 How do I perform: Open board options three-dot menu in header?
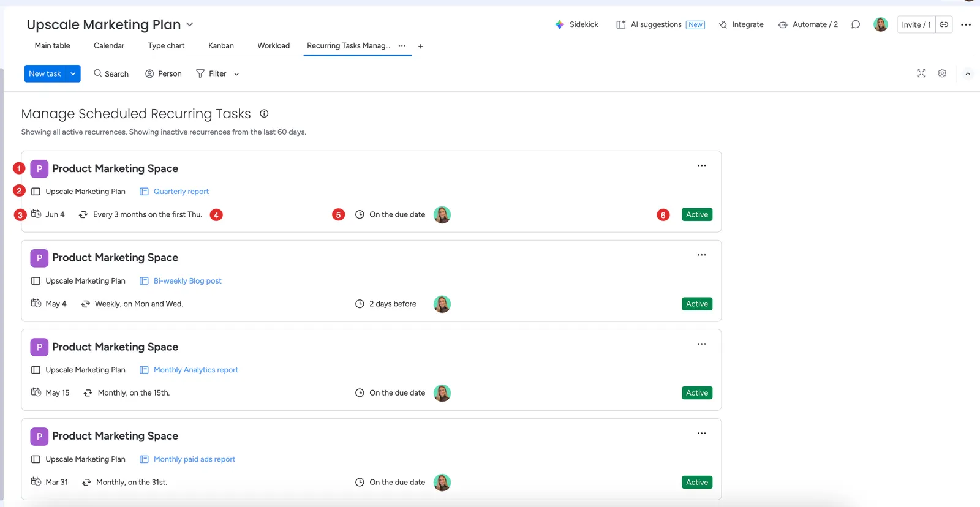[966, 24]
